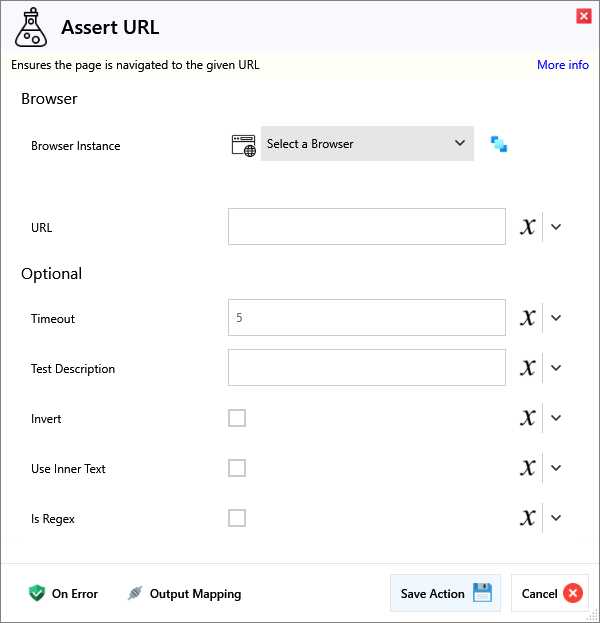Enable the Invert checkbox

[237, 418]
